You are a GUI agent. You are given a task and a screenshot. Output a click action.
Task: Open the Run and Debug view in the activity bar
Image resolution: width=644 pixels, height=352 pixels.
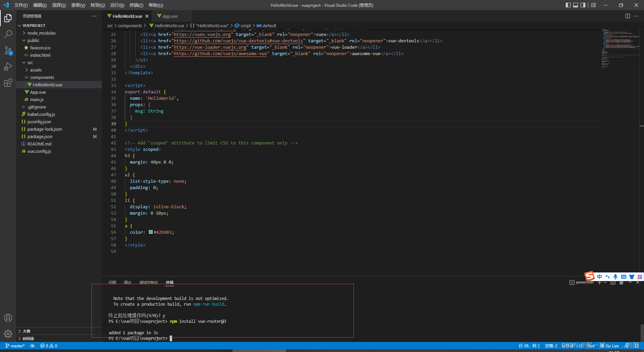click(x=8, y=67)
